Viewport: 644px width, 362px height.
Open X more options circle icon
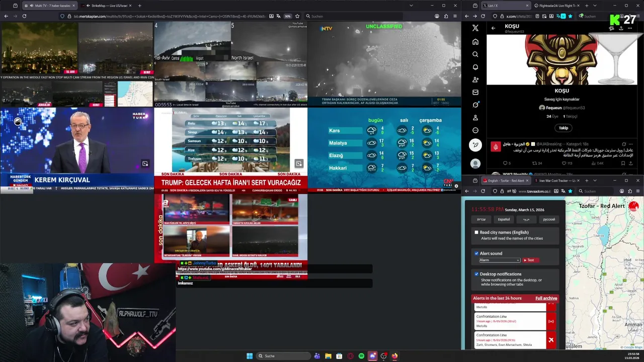pyautogui.click(x=475, y=130)
